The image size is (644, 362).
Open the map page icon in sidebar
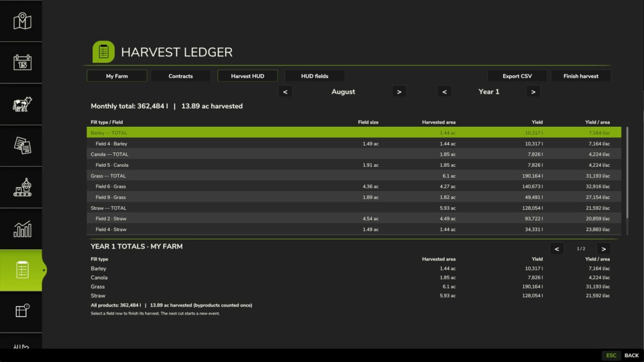(21, 21)
